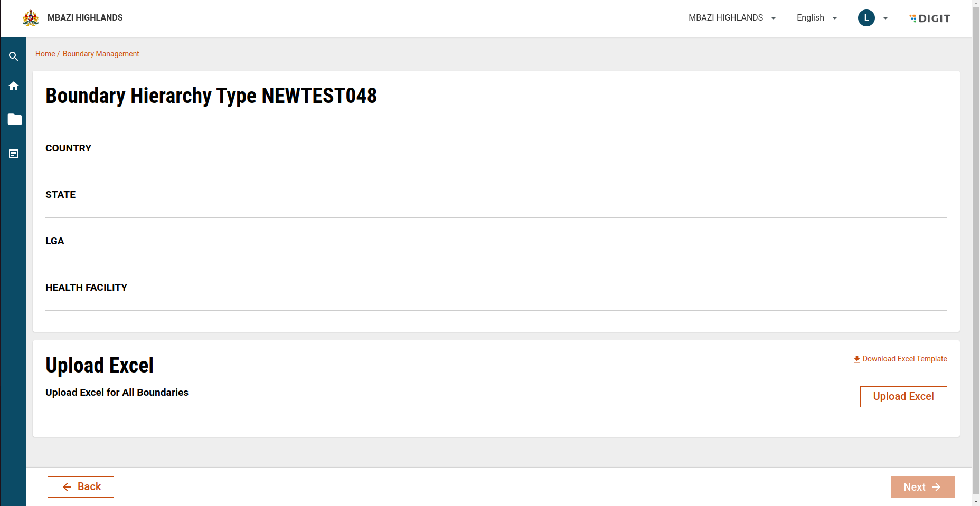
Task: Open the English language dropdown
Action: 816,18
